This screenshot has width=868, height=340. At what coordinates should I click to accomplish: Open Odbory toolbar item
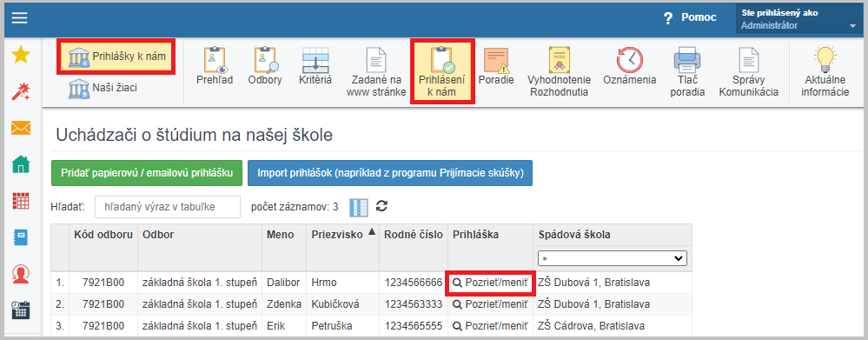click(265, 66)
